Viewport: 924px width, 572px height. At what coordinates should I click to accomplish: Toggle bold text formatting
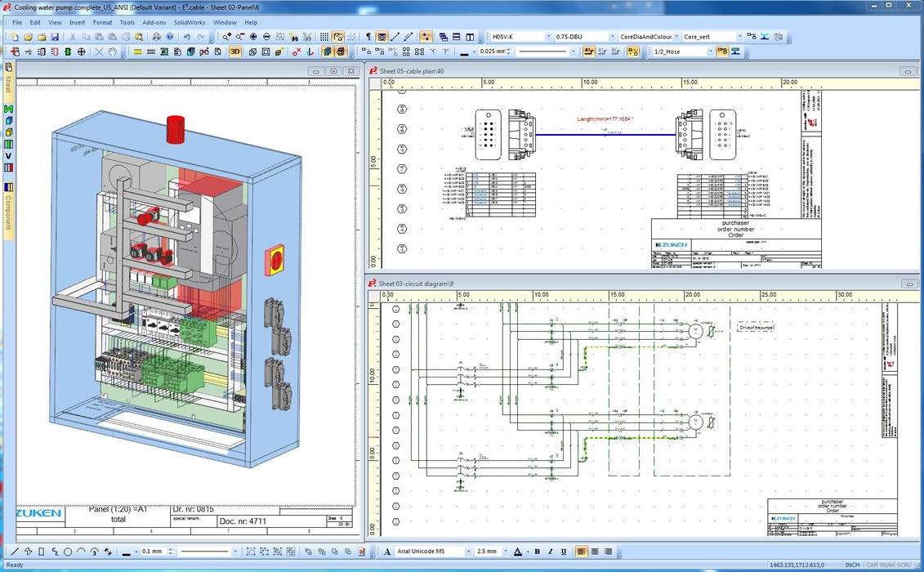click(538, 552)
